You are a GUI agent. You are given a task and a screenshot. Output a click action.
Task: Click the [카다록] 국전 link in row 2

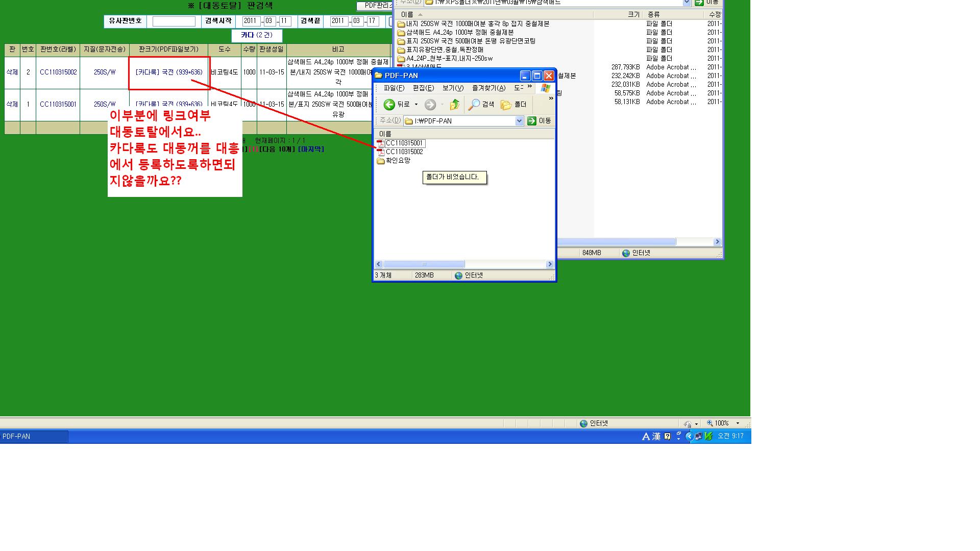click(169, 104)
